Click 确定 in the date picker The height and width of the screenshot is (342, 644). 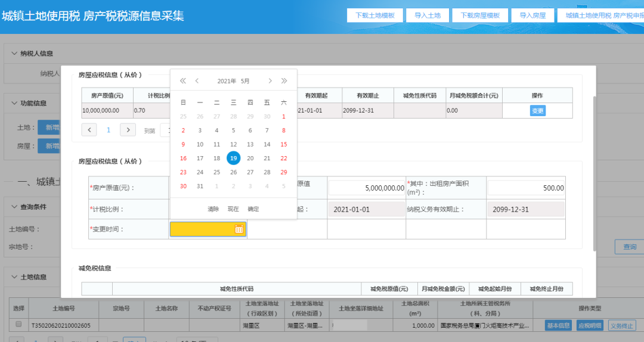coord(253,209)
